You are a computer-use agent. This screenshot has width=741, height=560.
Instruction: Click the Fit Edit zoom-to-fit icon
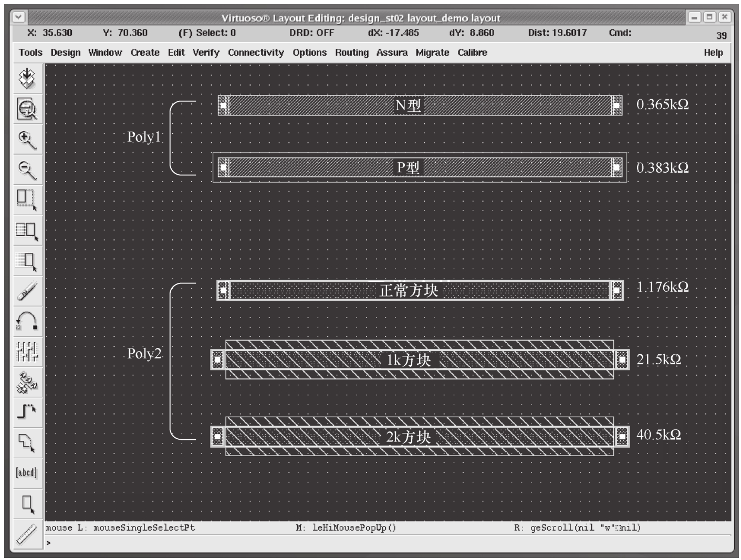point(27,109)
